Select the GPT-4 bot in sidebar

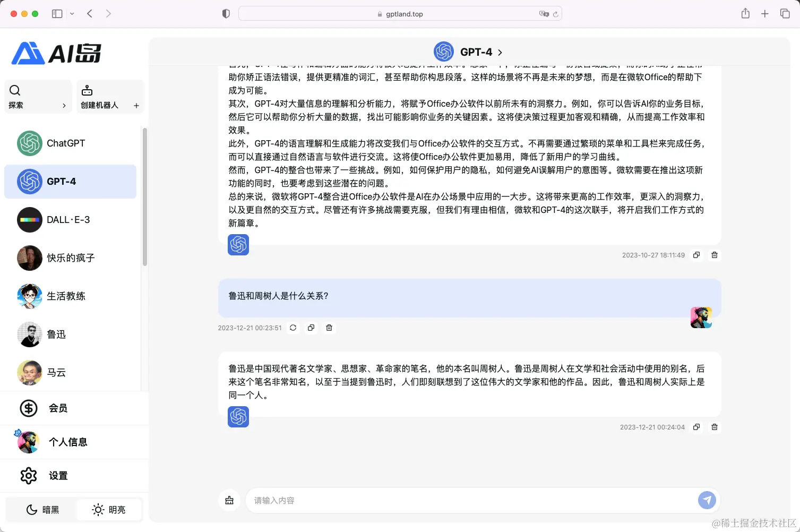point(70,182)
